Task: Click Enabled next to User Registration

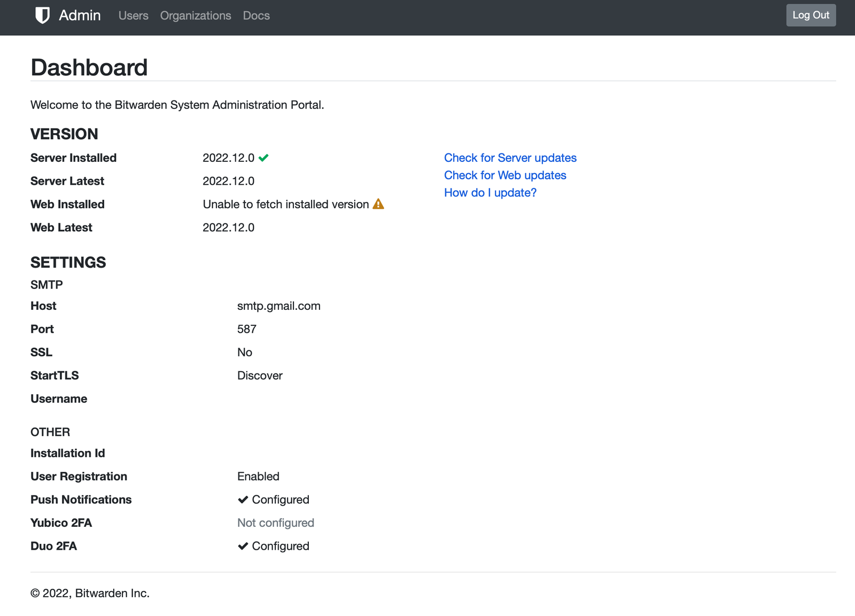Action: pyautogui.click(x=258, y=476)
